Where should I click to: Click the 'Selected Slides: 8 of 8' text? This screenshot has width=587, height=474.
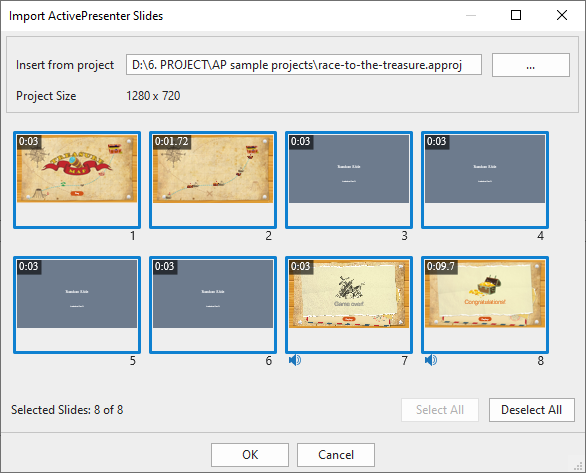[67, 410]
